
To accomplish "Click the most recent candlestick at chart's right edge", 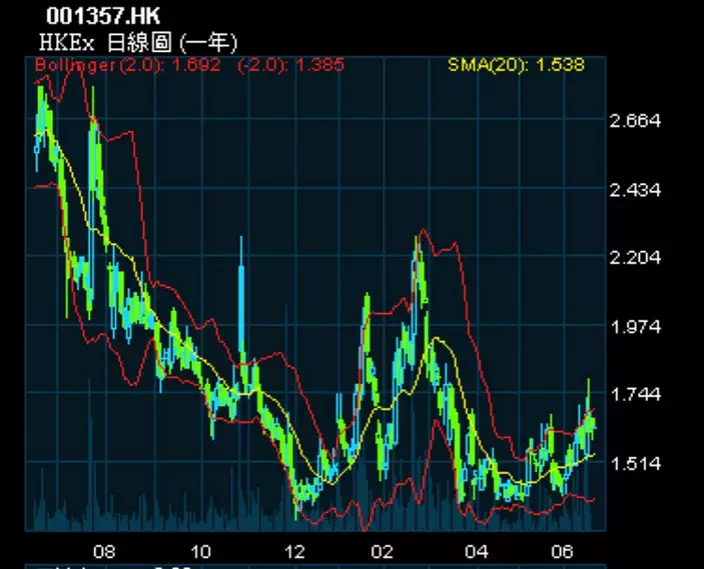I will coord(592,422).
